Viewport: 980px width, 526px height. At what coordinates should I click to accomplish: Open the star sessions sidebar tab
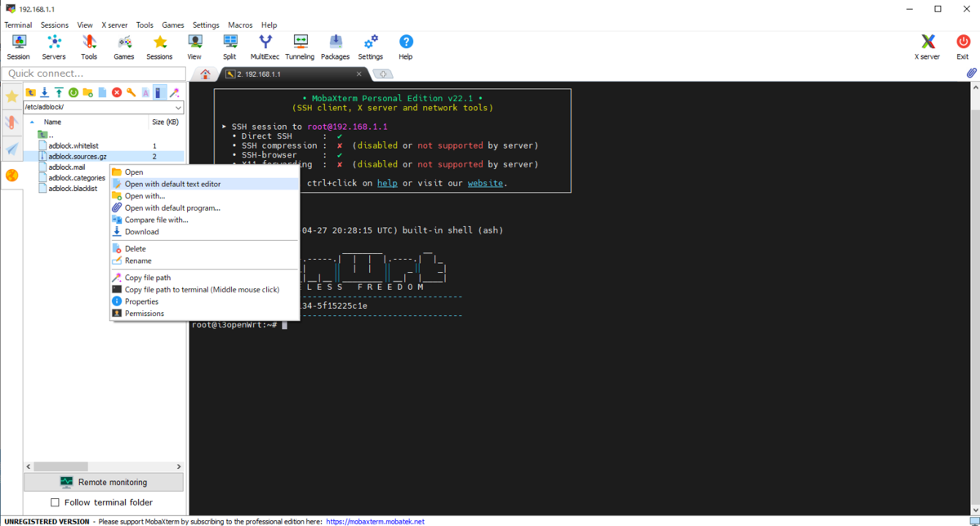point(11,96)
